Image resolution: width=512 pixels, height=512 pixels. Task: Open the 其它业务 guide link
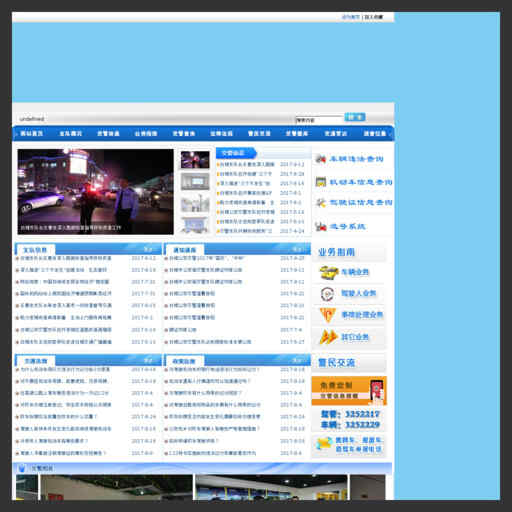pos(355,337)
